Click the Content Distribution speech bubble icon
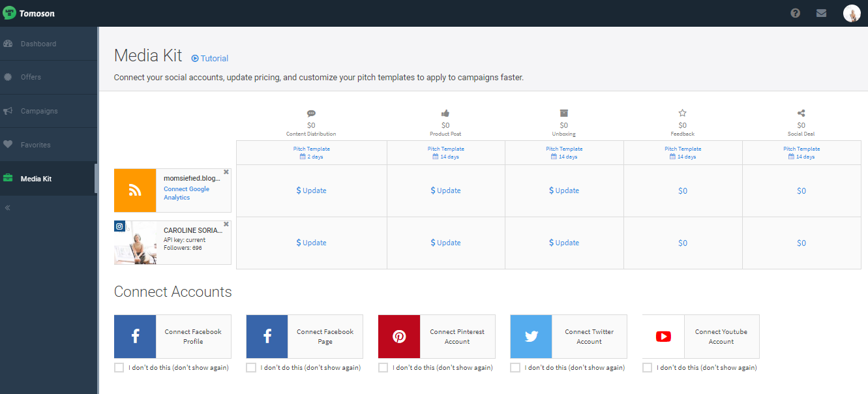 pyautogui.click(x=311, y=114)
